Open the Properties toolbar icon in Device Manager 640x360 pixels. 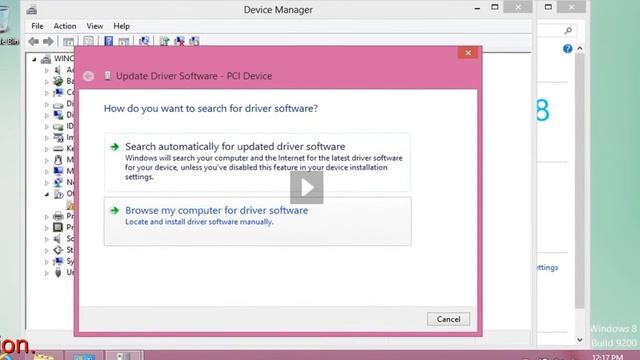[89, 41]
